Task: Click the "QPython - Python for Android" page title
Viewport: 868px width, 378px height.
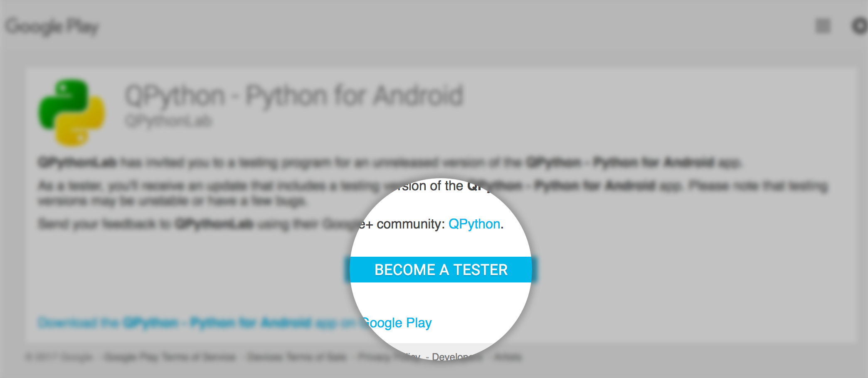Action: point(294,96)
